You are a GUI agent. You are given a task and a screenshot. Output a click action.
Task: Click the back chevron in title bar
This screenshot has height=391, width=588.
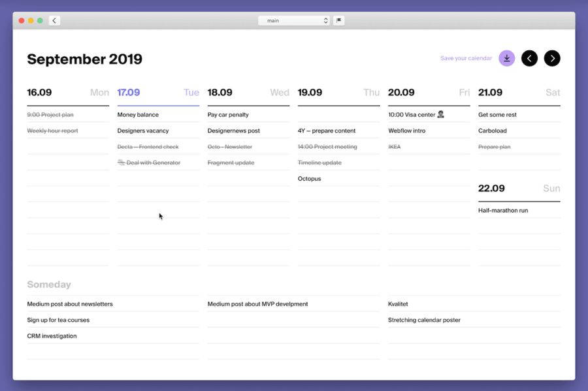click(54, 21)
